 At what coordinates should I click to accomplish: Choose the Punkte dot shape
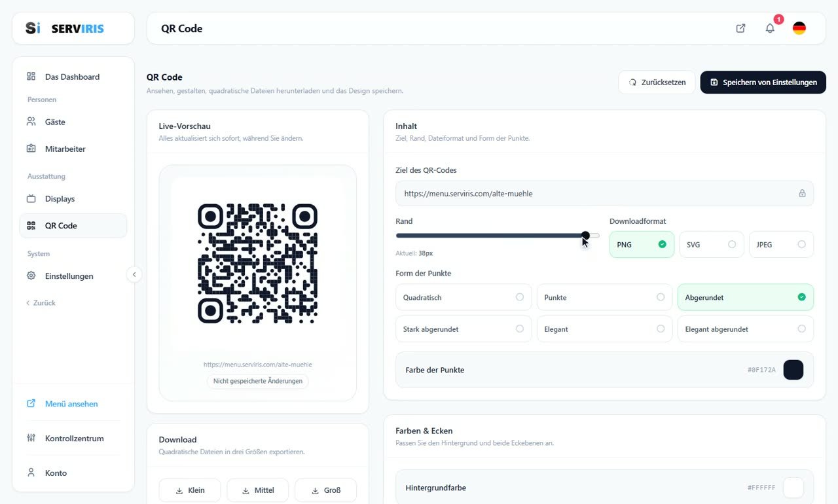605,297
